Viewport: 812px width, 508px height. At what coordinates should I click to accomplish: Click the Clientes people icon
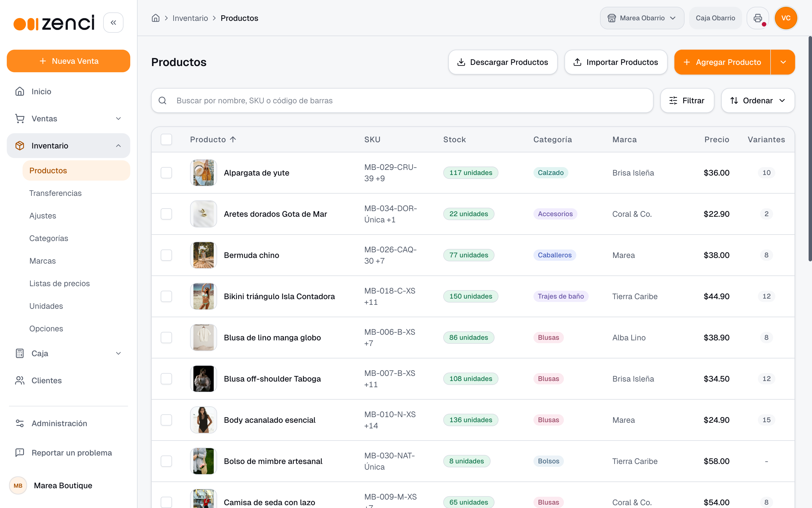pyautogui.click(x=20, y=380)
